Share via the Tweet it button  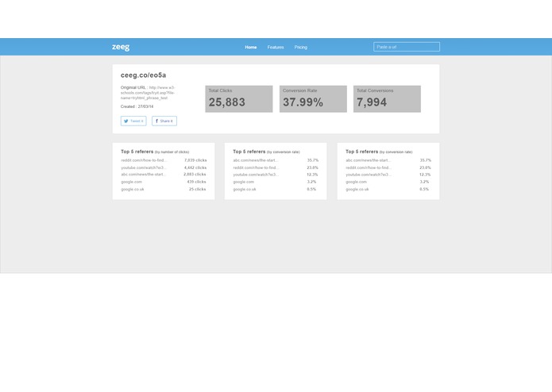click(133, 121)
